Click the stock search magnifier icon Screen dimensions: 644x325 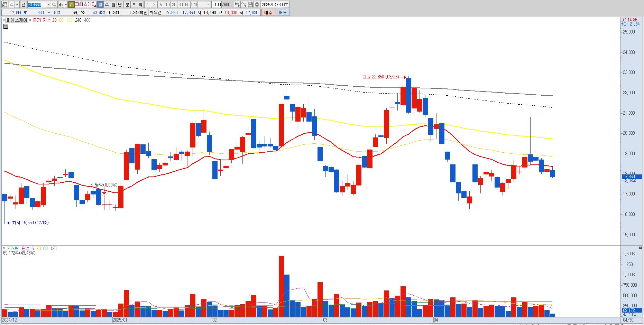(x=54, y=4)
